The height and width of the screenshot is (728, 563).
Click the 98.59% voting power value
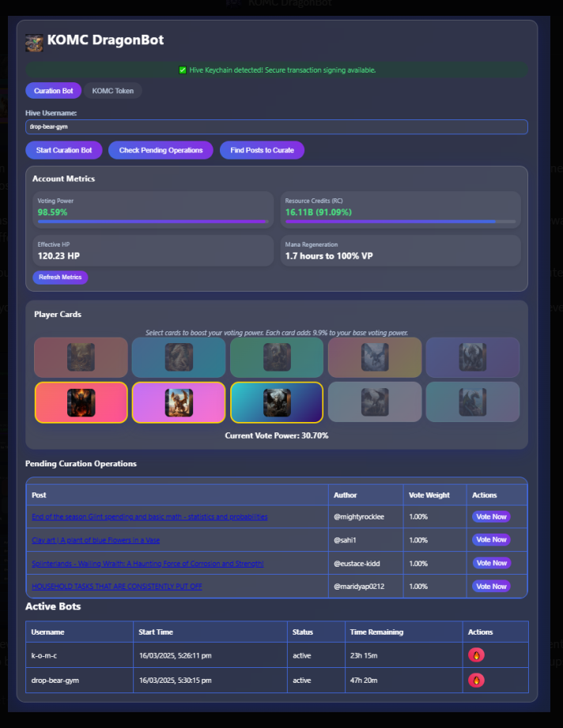coord(52,212)
